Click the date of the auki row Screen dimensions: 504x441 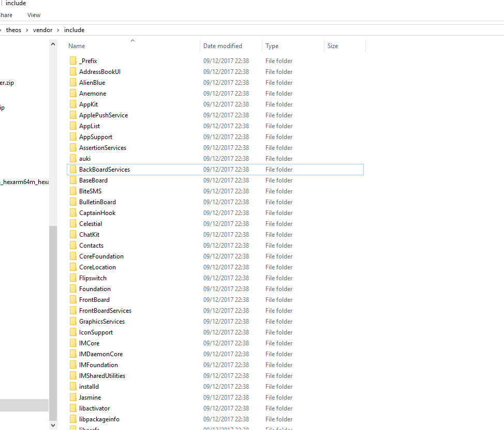coord(226,159)
